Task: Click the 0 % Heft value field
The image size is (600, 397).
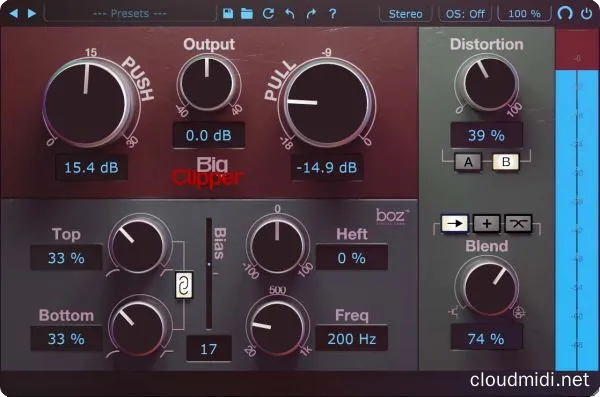Action: [x=351, y=258]
